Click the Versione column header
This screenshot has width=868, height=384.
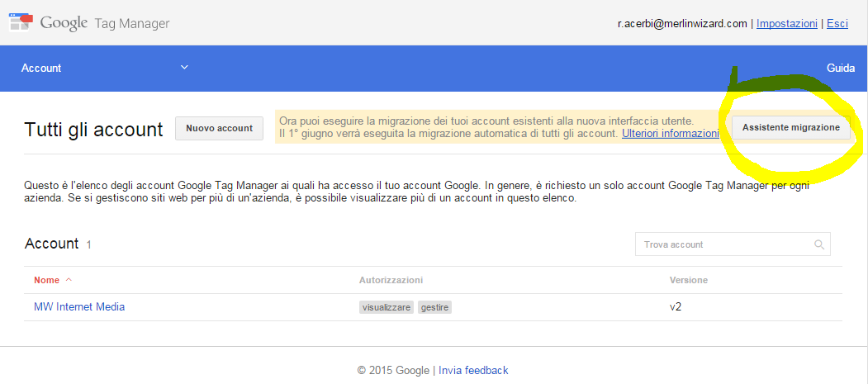(689, 280)
